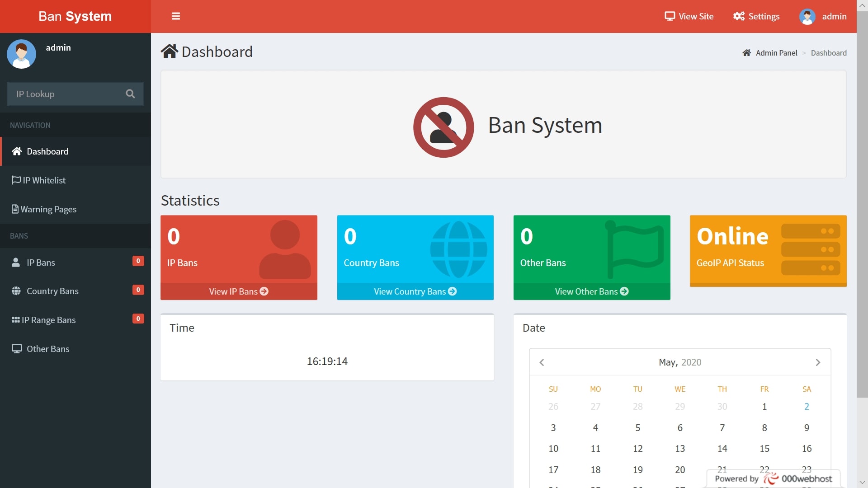This screenshot has height=488, width=868.
Task: Open Other Bans in the sidebar
Action: (x=47, y=349)
